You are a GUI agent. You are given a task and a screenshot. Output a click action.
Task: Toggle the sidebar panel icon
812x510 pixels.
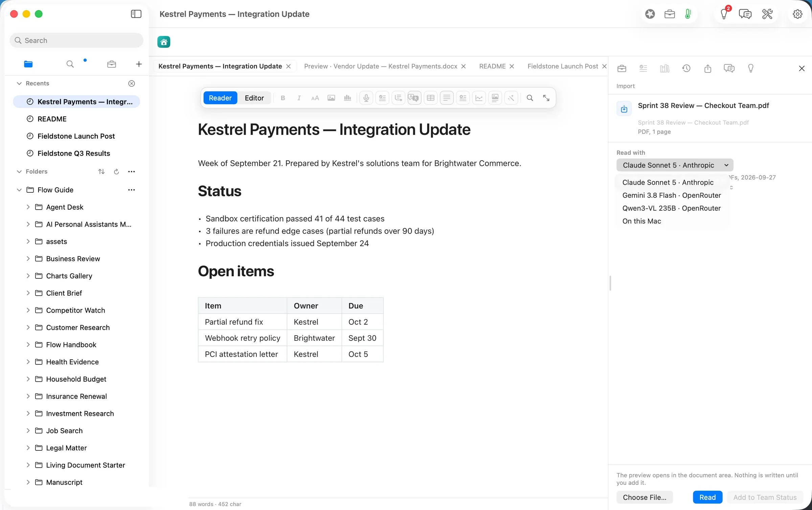pos(136,14)
